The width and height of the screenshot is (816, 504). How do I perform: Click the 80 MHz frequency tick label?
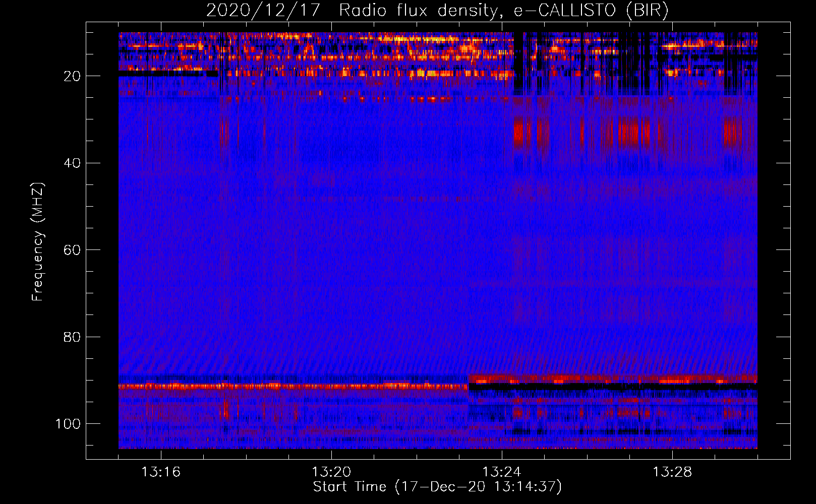pos(72,337)
